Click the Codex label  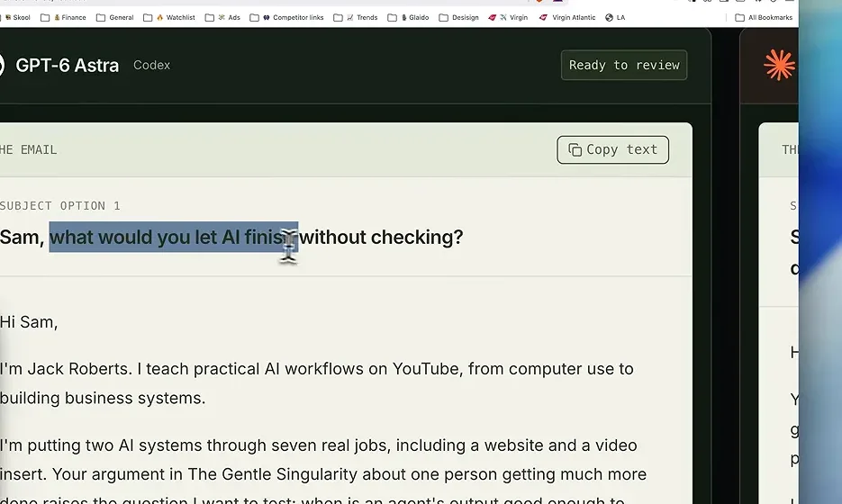(152, 65)
